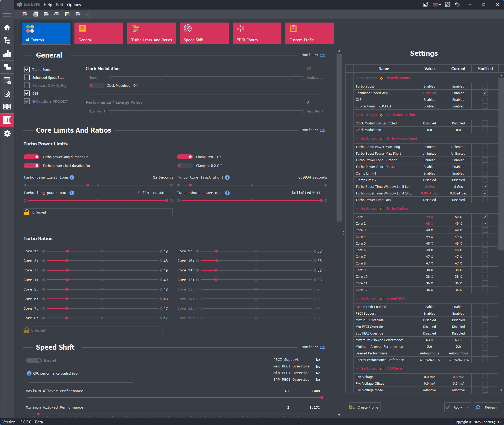The image size is (504, 425).
Task: Show info for Turbo time limit long
Action: coord(72,177)
